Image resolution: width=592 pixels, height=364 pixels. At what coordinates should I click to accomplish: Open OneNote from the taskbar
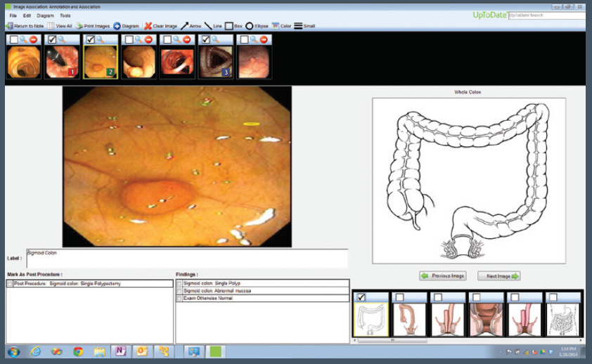(x=120, y=351)
